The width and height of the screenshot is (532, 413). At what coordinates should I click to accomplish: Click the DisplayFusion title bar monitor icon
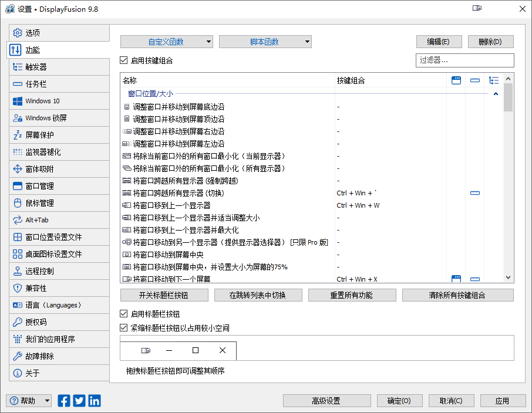[477, 8]
